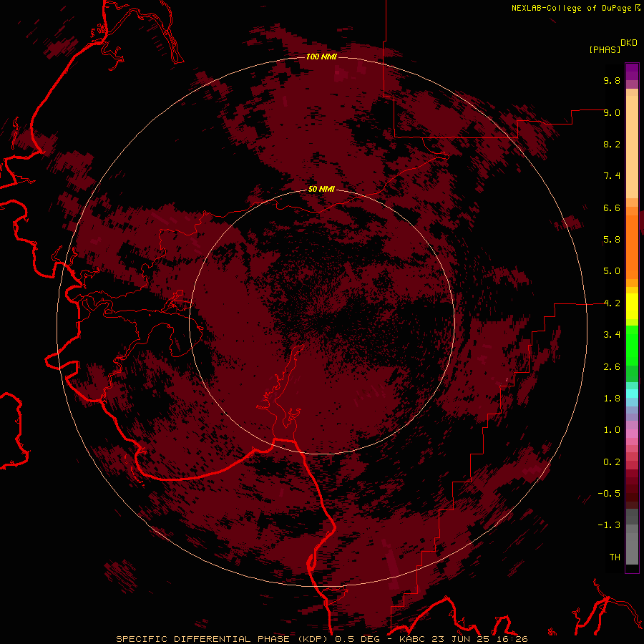Click the 50 NMI range ring label

(321, 189)
